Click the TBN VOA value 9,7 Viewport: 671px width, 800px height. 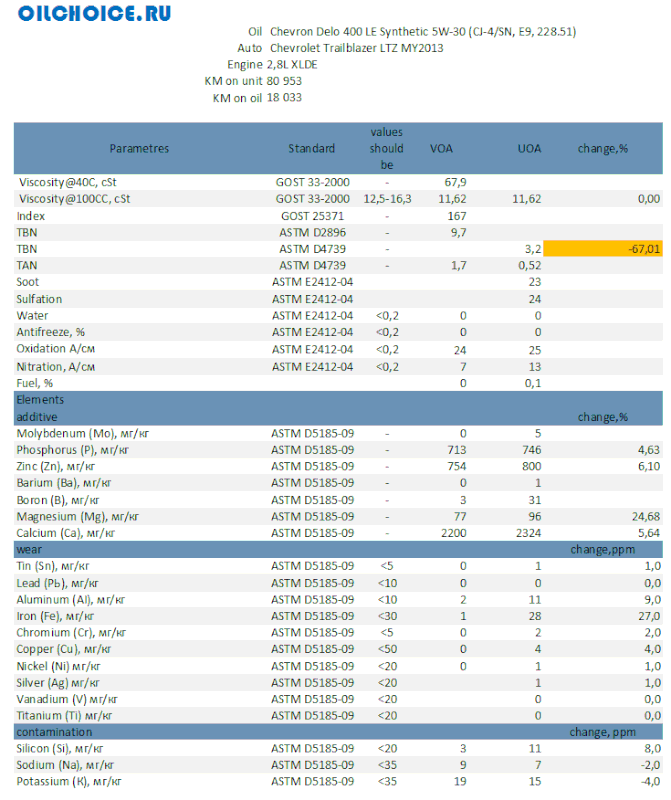458,233
